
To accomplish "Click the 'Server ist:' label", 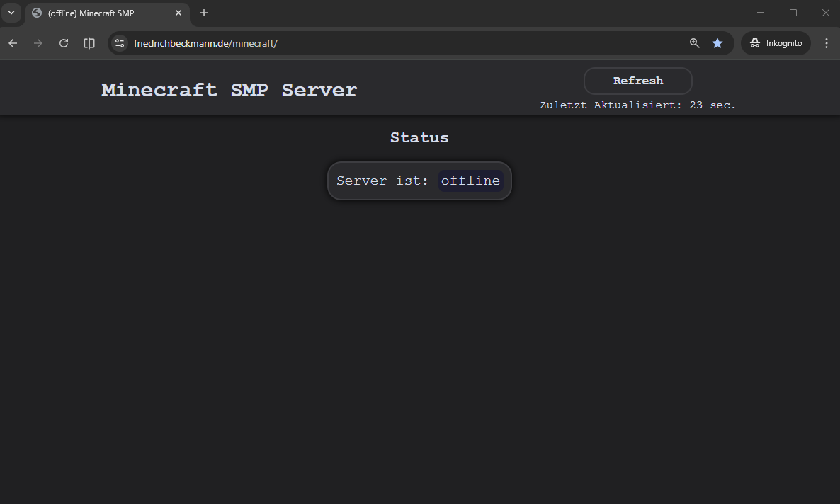I will (x=382, y=181).
